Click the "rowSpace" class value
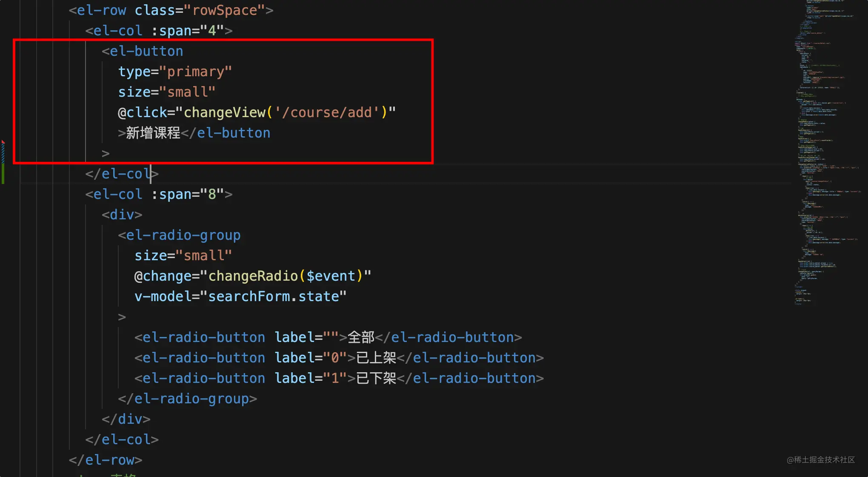Image resolution: width=868 pixels, height=477 pixels. tap(225, 10)
